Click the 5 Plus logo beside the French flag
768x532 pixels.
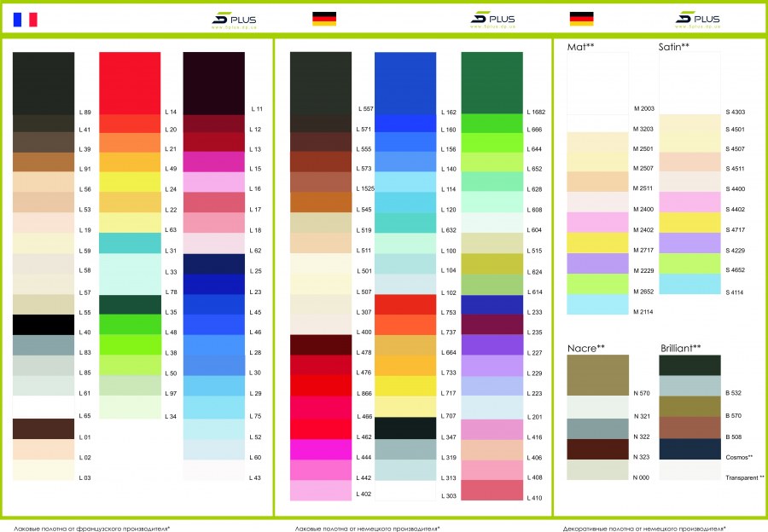point(234,19)
